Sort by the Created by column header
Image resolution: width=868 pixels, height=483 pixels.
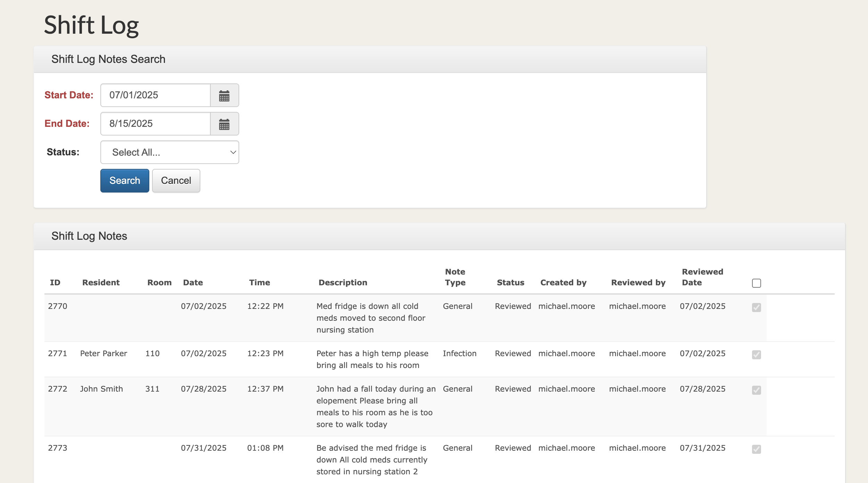[x=563, y=283]
